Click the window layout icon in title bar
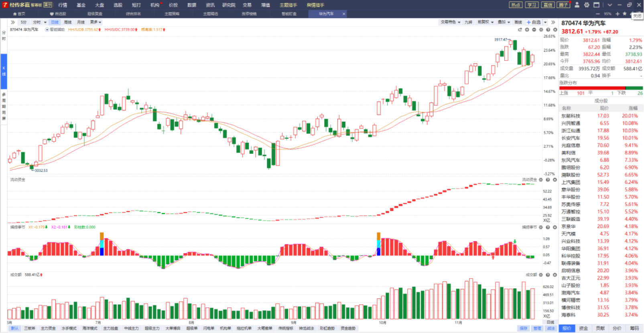The image size is (644, 333). [x=597, y=5]
